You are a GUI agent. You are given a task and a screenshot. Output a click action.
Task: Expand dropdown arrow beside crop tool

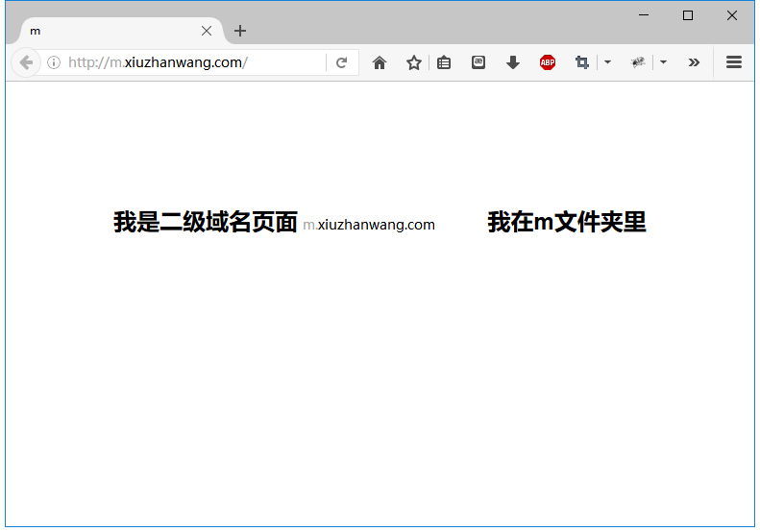(x=608, y=62)
